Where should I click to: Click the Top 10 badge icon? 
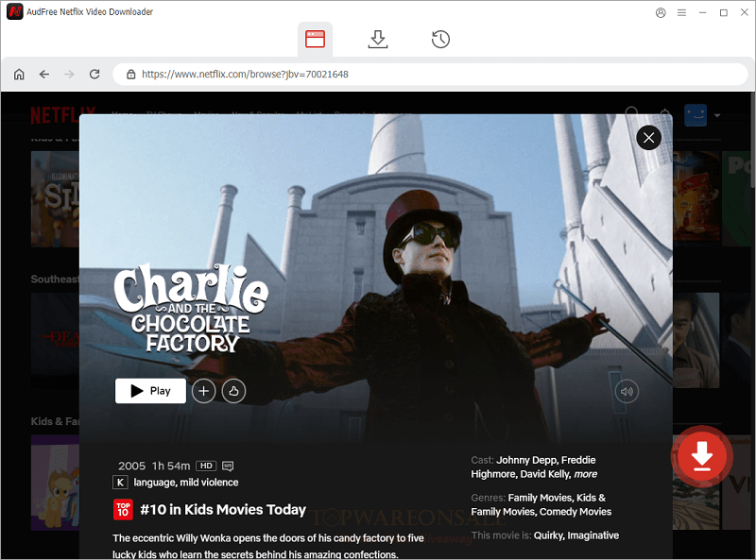[123, 510]
